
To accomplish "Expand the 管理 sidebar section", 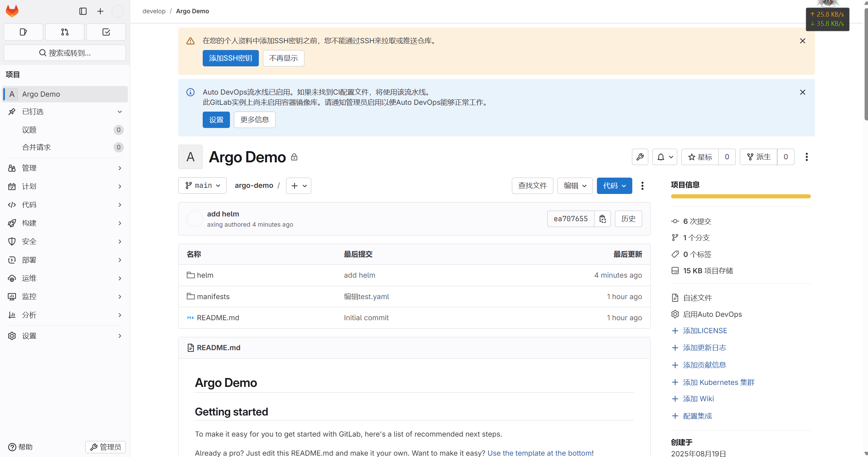I will coord(65,168).
